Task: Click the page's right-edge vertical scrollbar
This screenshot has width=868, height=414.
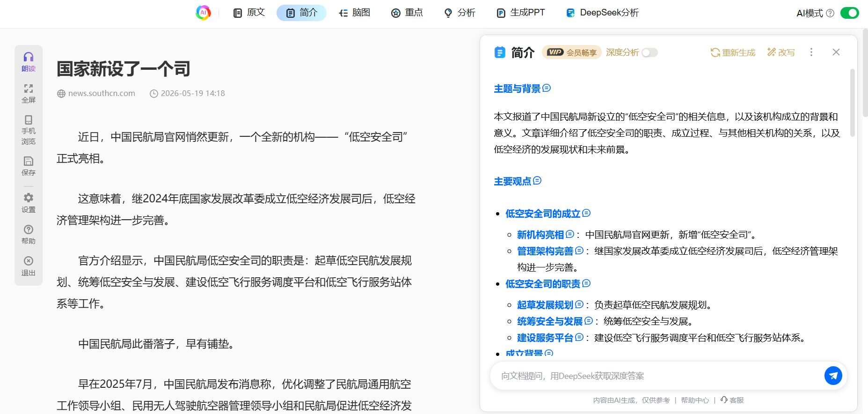Action: coord(865,73)
